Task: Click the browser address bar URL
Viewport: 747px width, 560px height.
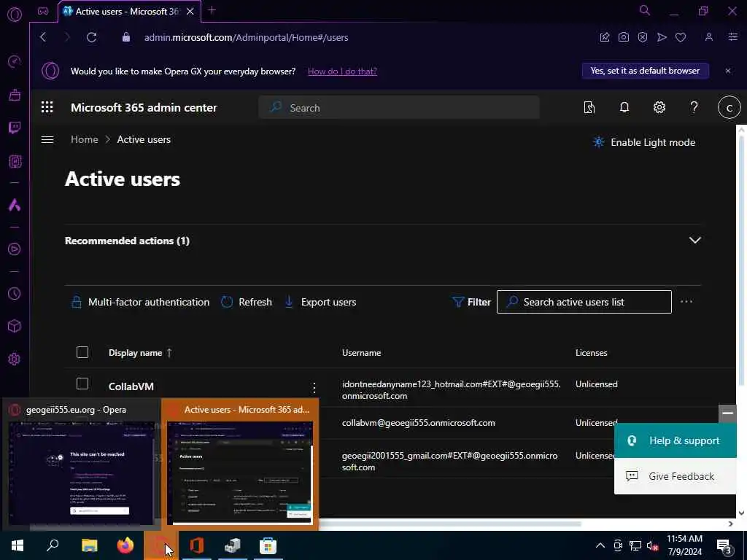Action: pyautogui.click(x=246, y=37)
